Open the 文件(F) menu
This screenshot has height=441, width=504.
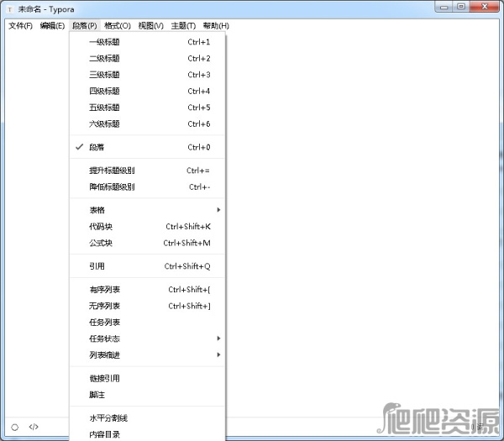point(20,25)
